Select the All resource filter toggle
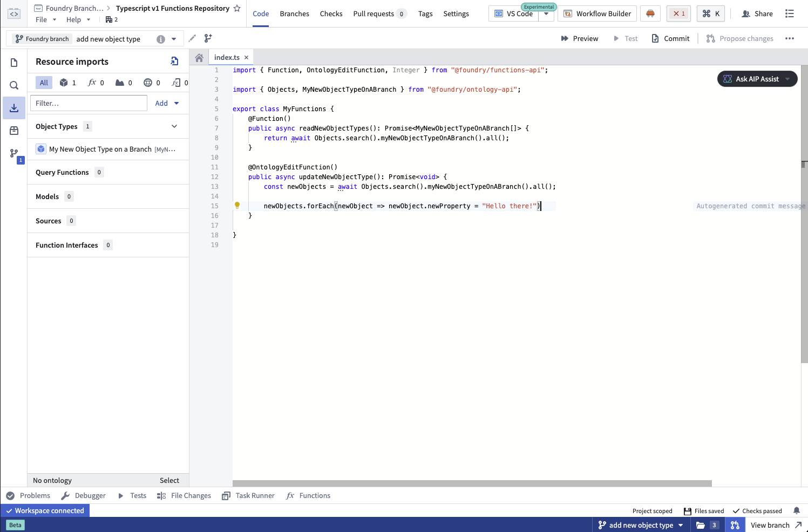This screenshot has width=808, height=532. [x=43, y=83]
